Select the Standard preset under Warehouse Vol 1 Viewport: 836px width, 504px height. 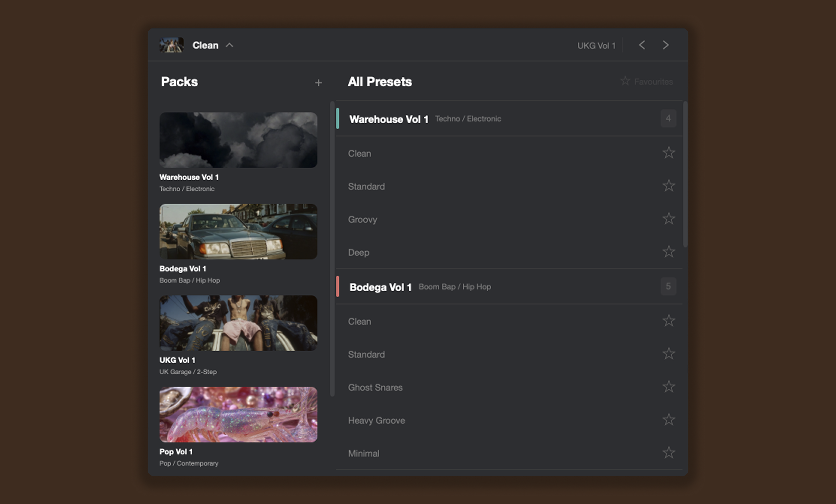coord(366,187)
